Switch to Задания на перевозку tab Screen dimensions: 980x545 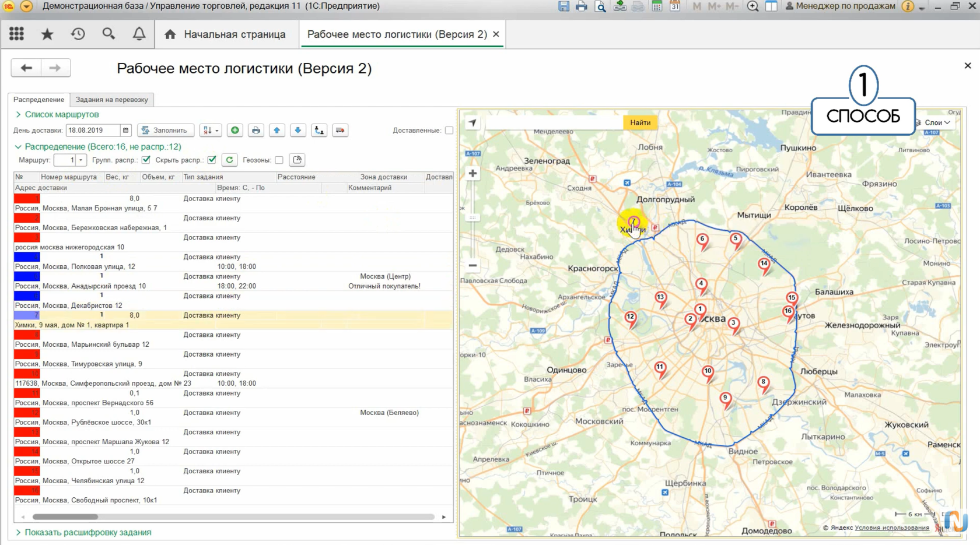tap(112, 100)
